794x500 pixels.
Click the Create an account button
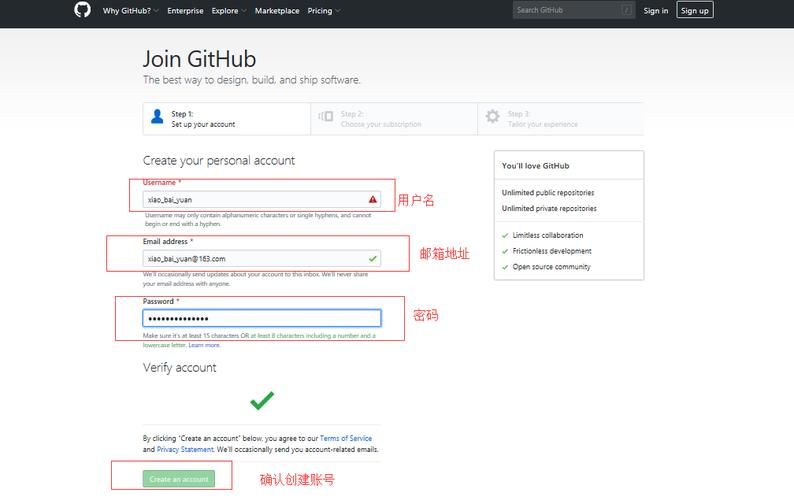pos(179,479)
